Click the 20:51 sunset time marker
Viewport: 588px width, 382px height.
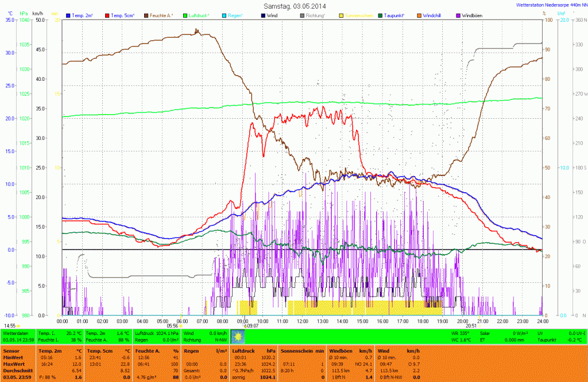pos(471,326)
